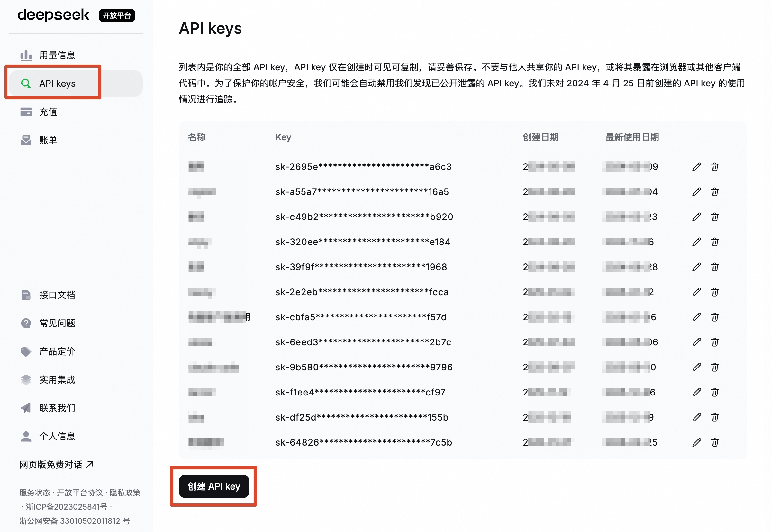Delete the sk-cbfa5 key
This screenshot has height=532, width=771.
tap(714, 317)
